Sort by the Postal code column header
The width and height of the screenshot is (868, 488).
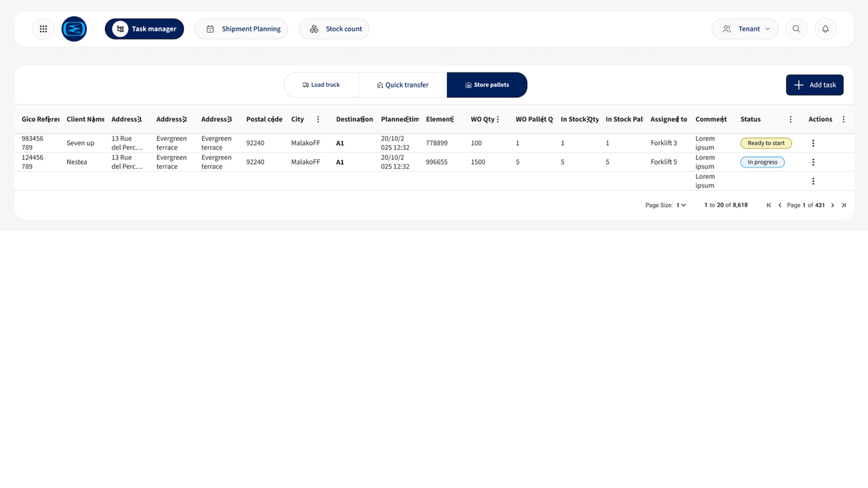[x=264, y=119]
